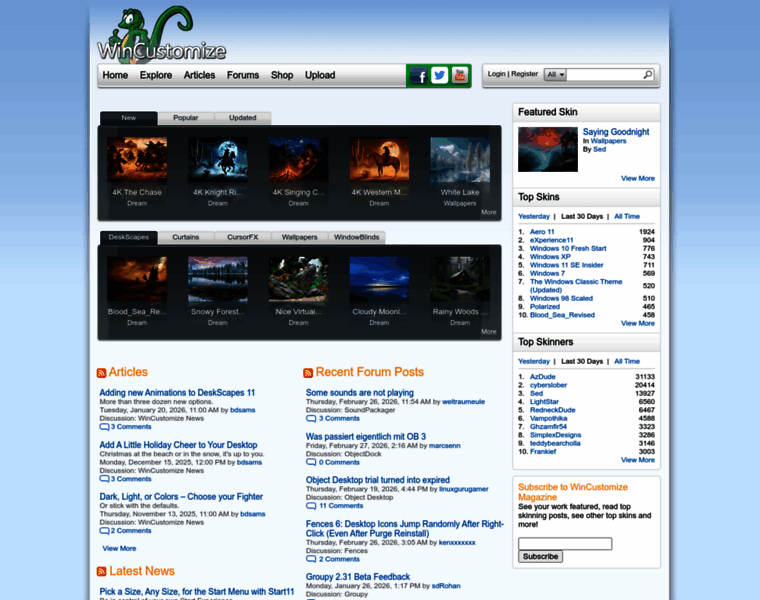This screenshot has height=600, width=760.
Task: Open Forums from the navigation bar
Action: click(243, 75)
